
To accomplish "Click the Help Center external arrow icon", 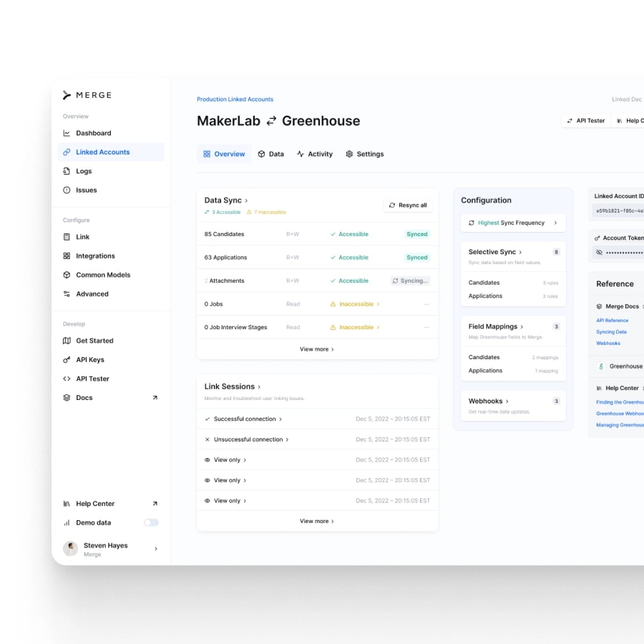I will (x=155, y=504).
